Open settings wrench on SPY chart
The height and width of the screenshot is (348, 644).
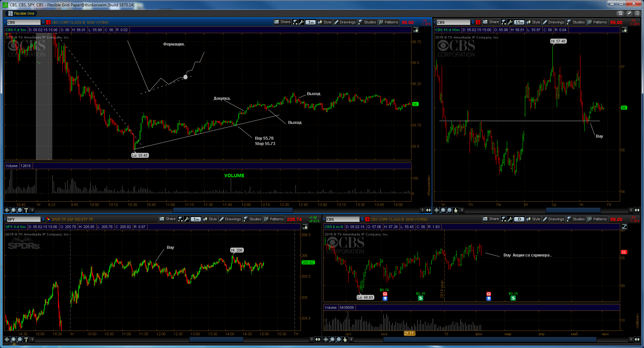tap(186, 219)
